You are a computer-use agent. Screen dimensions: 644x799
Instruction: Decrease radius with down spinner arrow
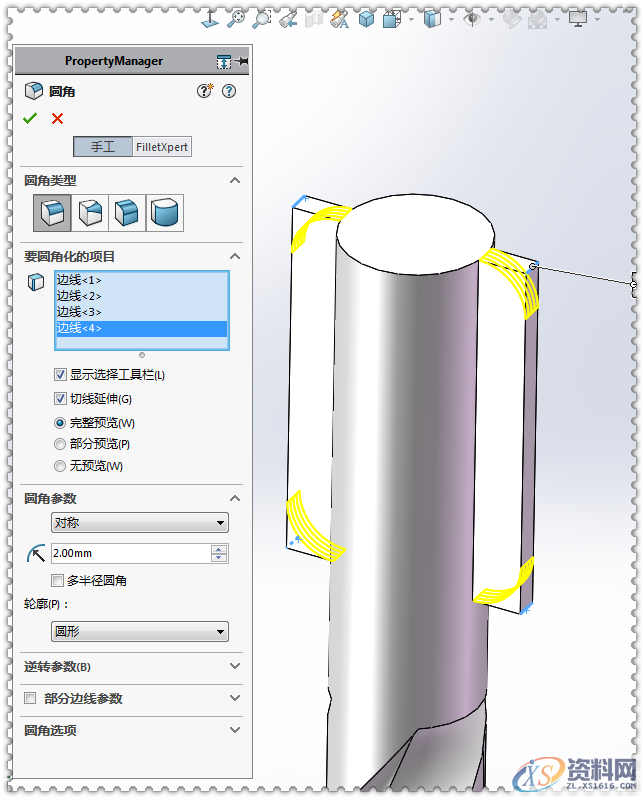pos(219,558)
